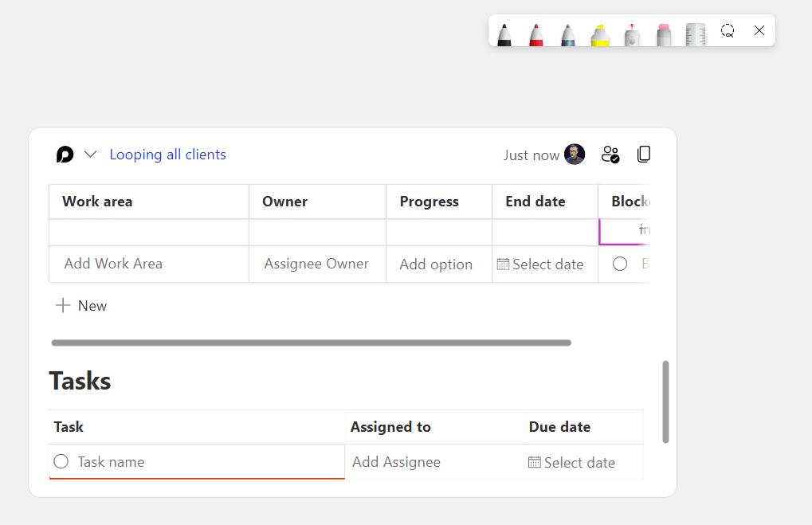Check the Task name completion circle
This screenshot has width=812, height=525.
(61, 462)
